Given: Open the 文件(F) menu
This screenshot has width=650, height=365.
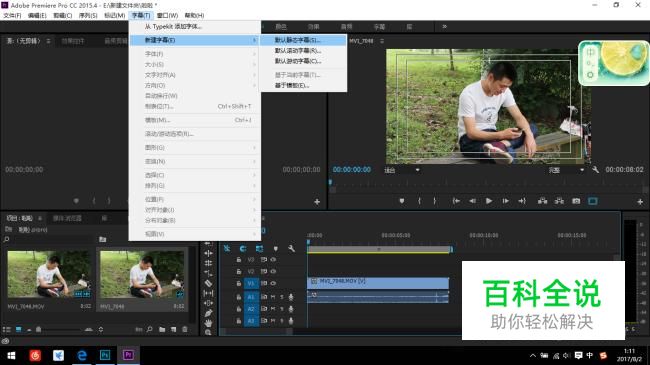Looking at the screenshot, I should pyautogui.click(x=12, y=15).
